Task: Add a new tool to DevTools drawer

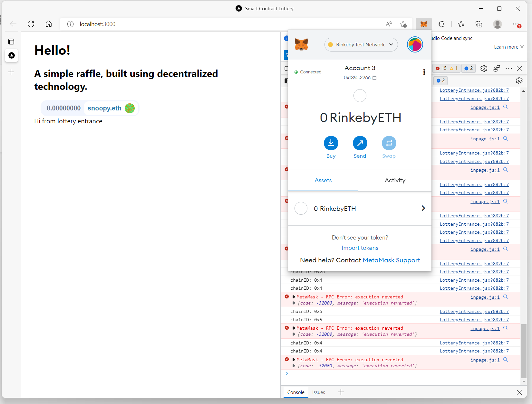Action: click(341, 392)
